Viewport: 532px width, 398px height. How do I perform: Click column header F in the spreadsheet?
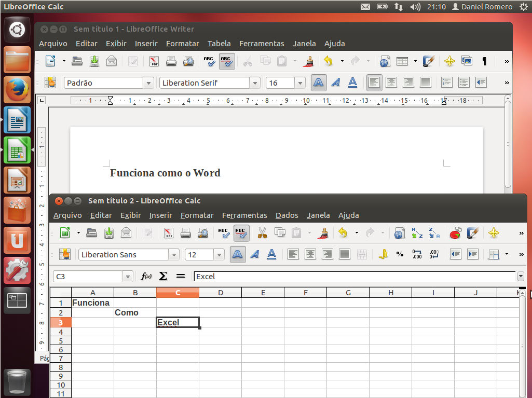(x=305, y=293)
